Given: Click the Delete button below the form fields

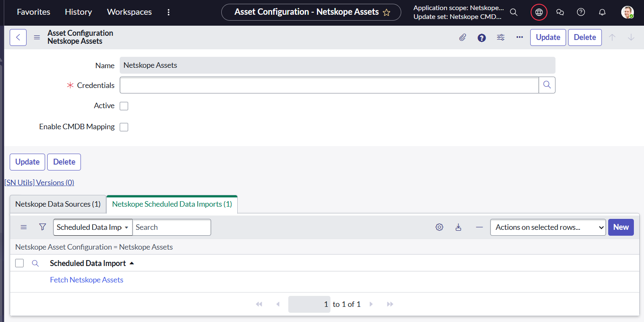Looking at the screenshot, I should point(64,162).
